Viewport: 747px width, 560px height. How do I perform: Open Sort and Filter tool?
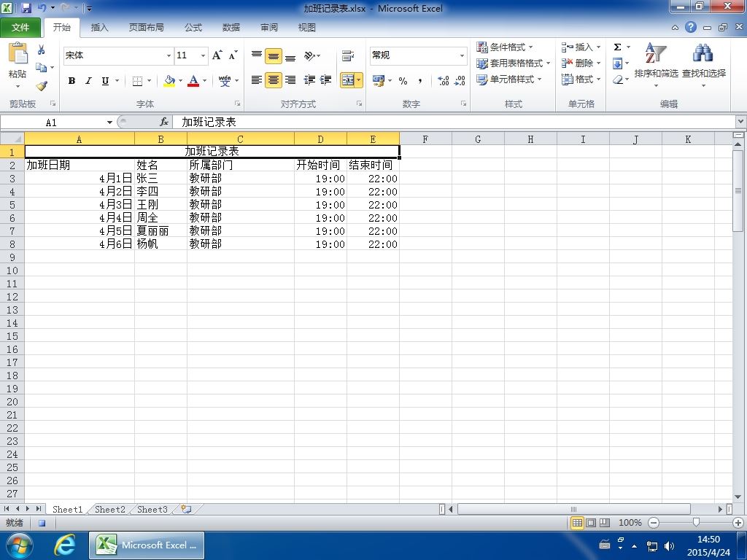coord(656,65)
